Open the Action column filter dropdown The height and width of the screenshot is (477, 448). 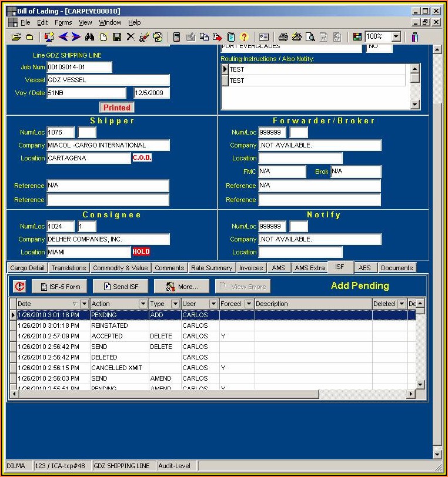pyautogui.click(x=143, y=304)
